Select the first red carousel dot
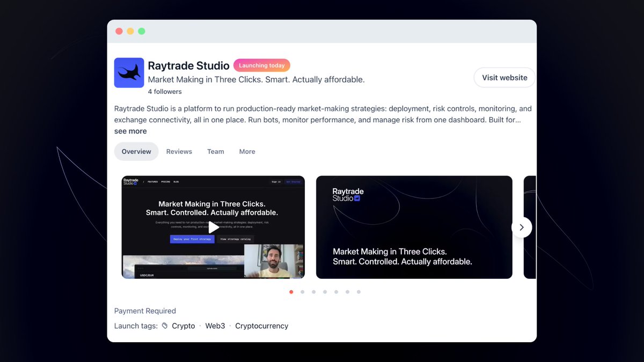 coord(291,292)
